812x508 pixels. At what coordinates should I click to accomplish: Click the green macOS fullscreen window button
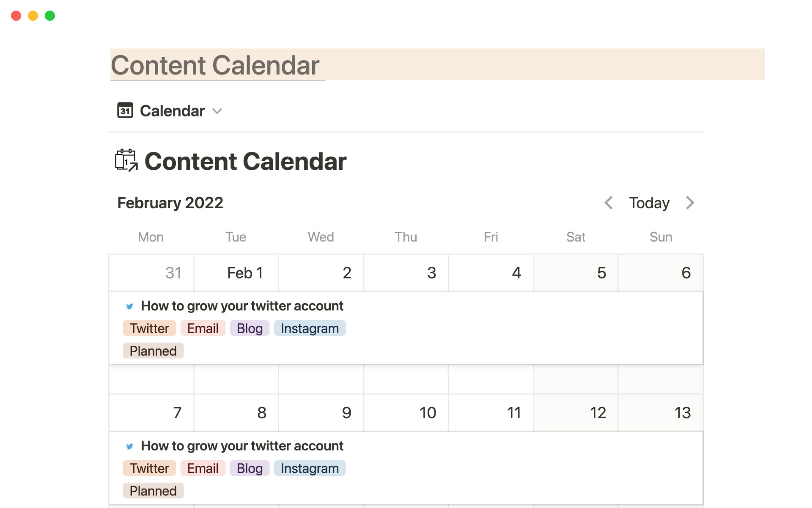click(x=50, y=16)
